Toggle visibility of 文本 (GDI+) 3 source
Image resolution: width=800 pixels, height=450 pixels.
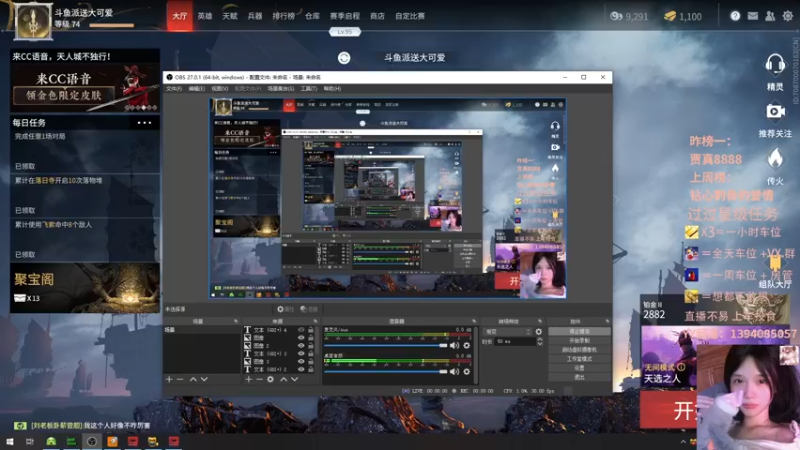pos(301,354)
